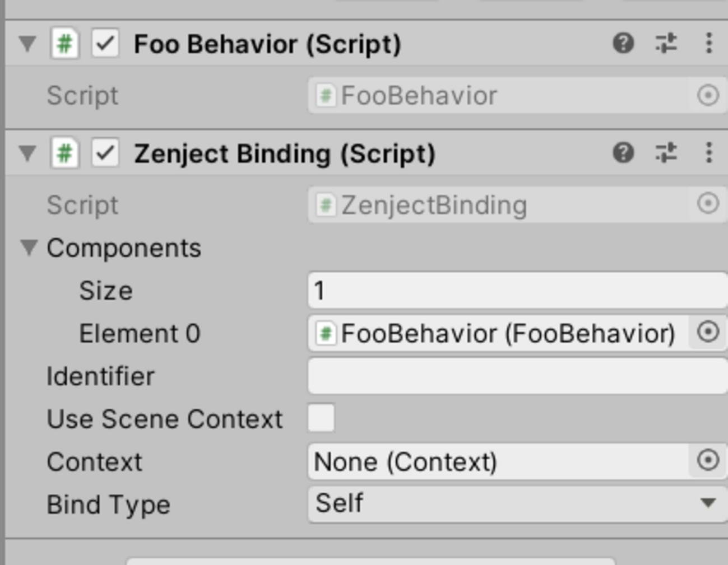728x565 pixels.
Task: Open the Bind Type dropdown
Action: point(516,503)
